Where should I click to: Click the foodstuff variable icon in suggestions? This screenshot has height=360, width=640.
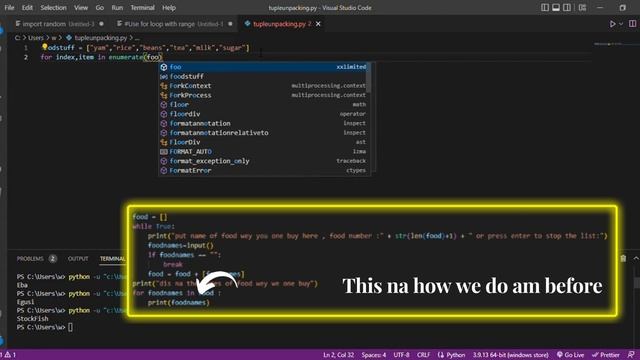point(164,76)
